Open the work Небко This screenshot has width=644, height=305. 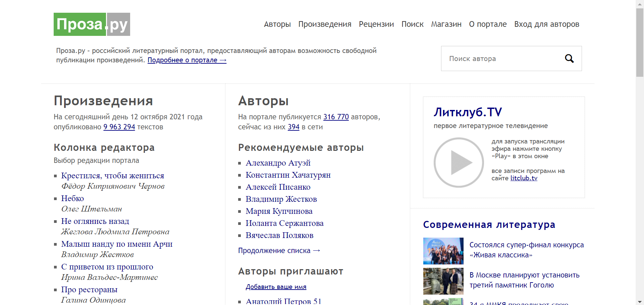tap(72, 198)
